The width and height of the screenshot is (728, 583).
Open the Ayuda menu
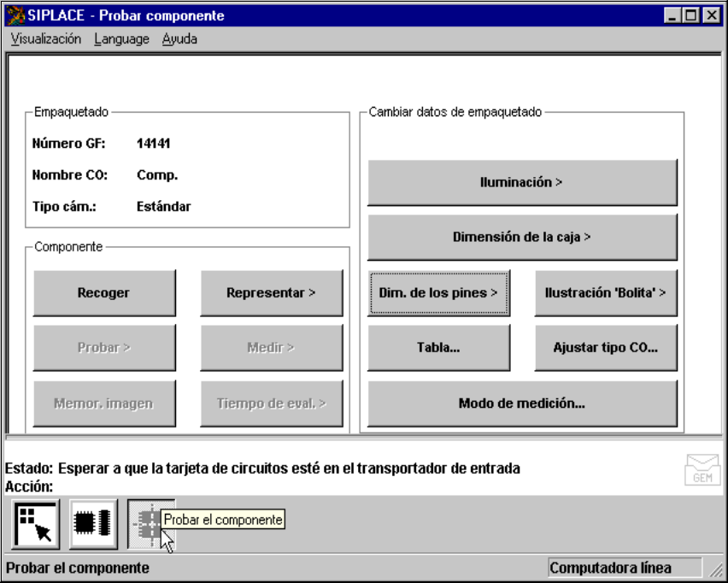(179, 39)
